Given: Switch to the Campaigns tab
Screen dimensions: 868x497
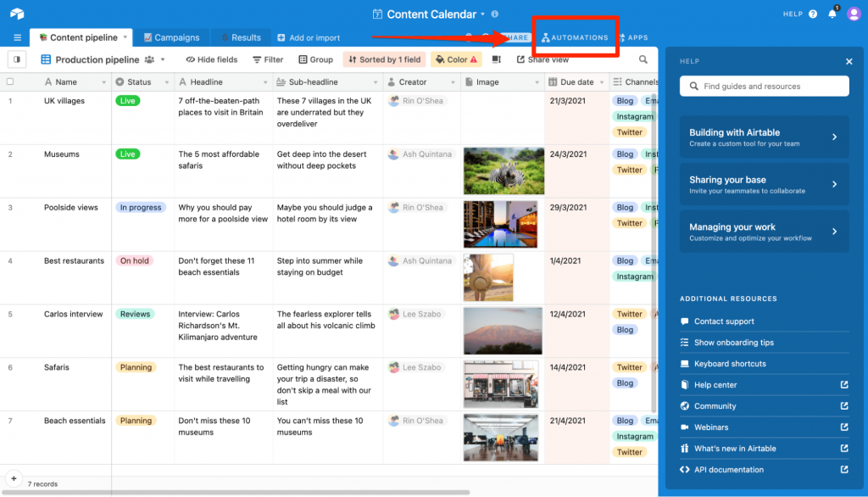Looking at the screenshot, I should pyautogui.click(x=171, y=38).
